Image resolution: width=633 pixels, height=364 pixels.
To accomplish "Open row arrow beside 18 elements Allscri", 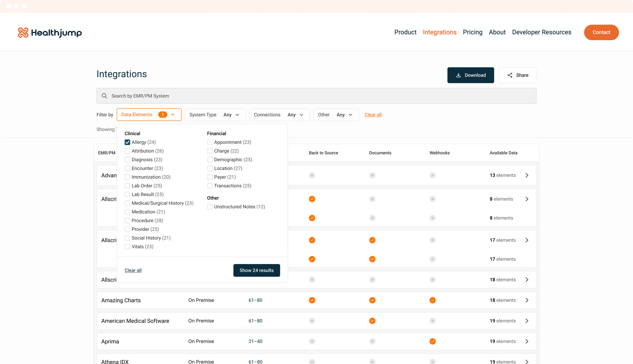I will pos(527,280).
